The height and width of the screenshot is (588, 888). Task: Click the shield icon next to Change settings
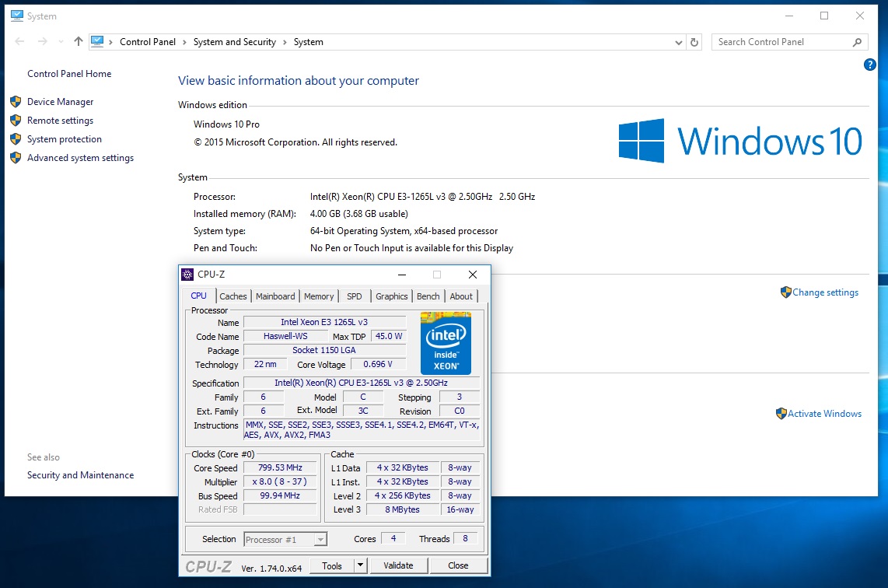click(785, 292)
